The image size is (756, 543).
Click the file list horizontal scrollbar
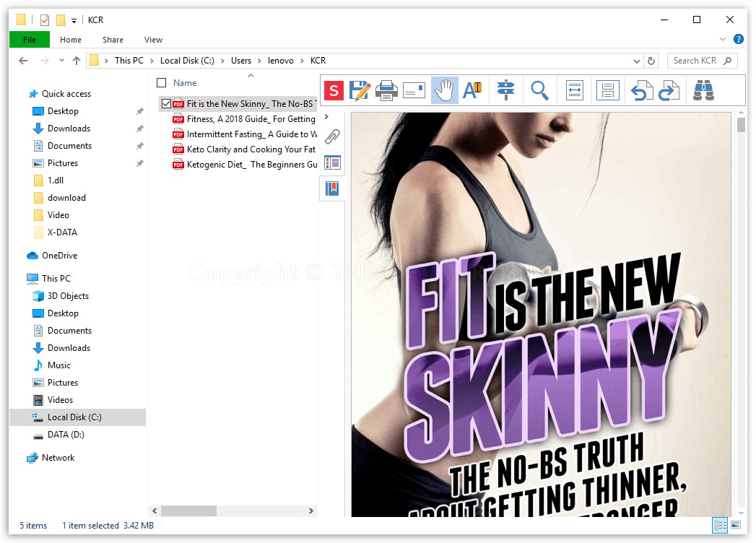(x=188, y=511)
